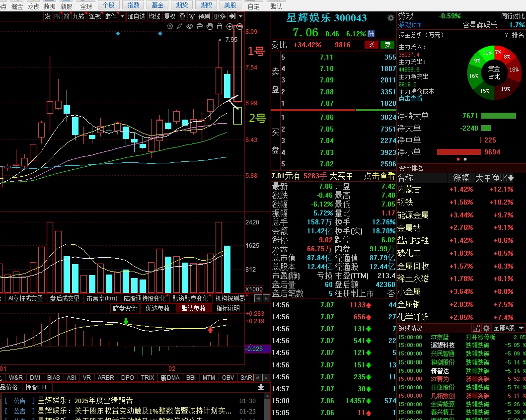526x420 pixels.
Task: Click 点击查看 for large buy orders
Action: tap(379, 176)
